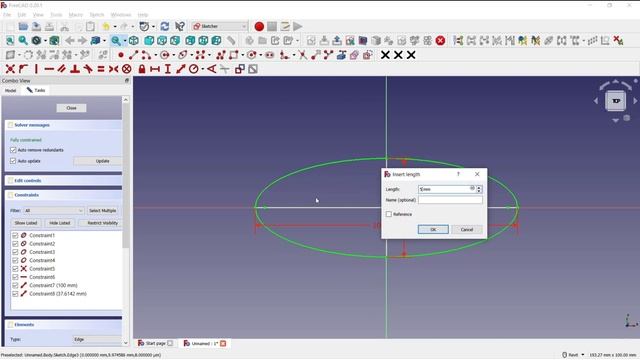
Task: Select the Create rectangle tool
Action: (233, 55)
